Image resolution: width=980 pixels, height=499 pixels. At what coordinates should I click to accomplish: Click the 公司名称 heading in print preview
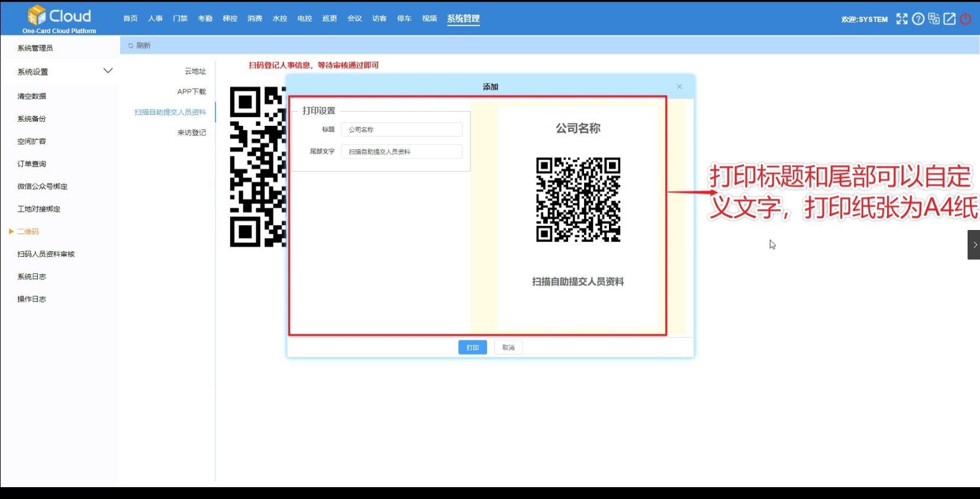pos(578,128)
